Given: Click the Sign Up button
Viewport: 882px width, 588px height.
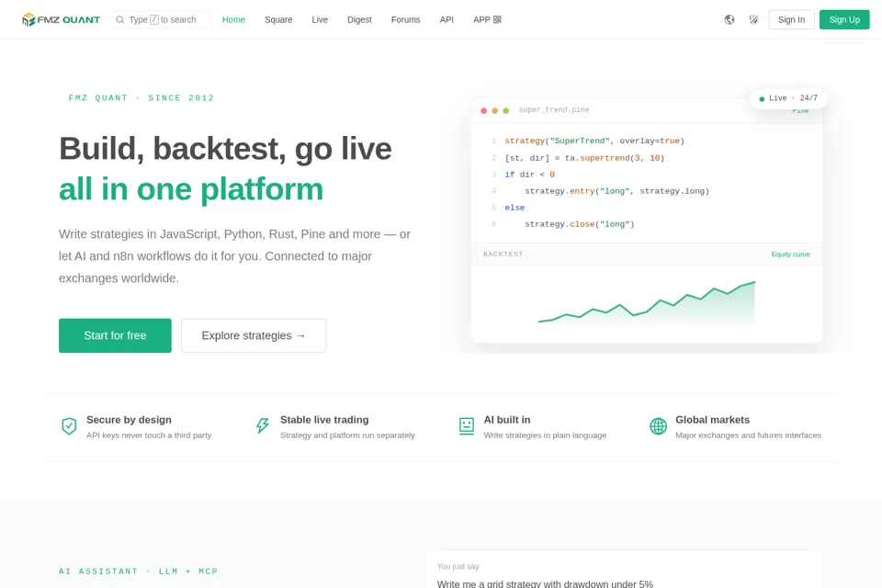Looking at the screenshot, I should (x=844, y=19).
